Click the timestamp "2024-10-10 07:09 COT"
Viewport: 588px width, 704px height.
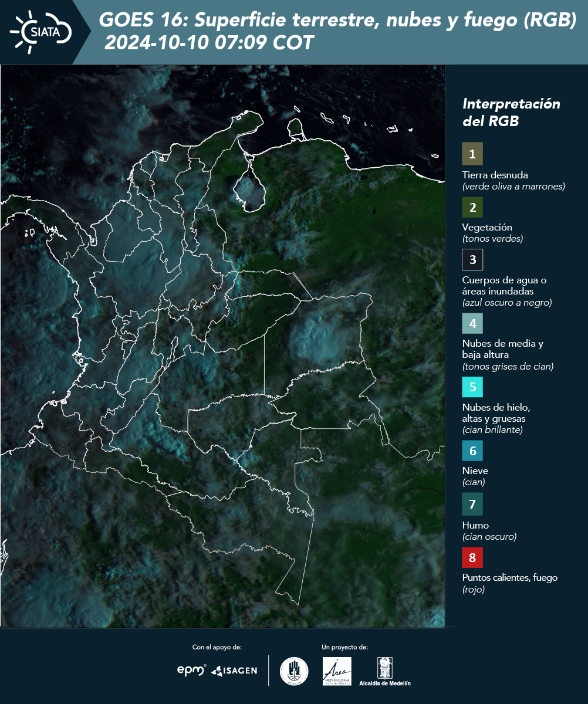209,42
